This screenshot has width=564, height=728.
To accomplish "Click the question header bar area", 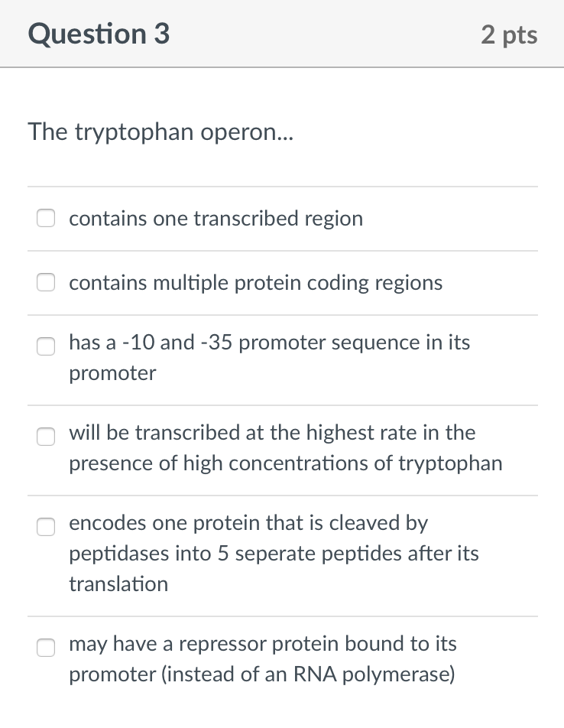I will (282, 34).
